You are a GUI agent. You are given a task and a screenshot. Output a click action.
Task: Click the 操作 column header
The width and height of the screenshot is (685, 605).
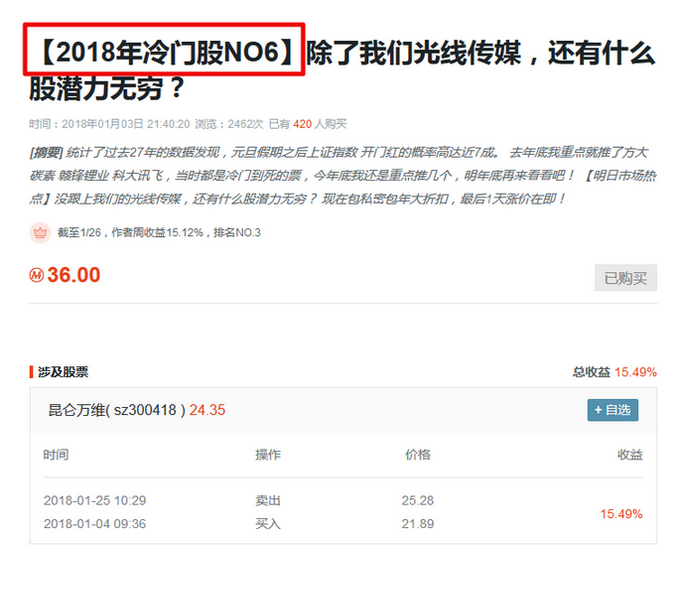(x=268, y=455)
